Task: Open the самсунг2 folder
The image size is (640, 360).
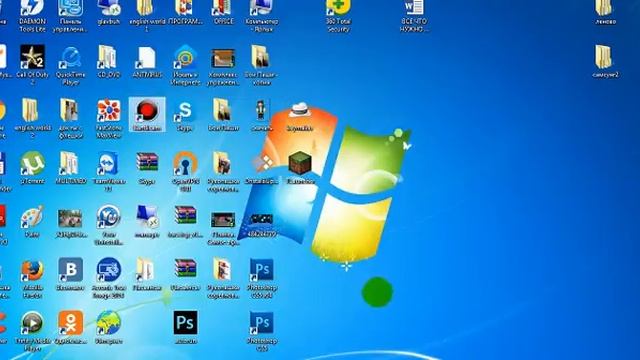Action: point(605,61)
